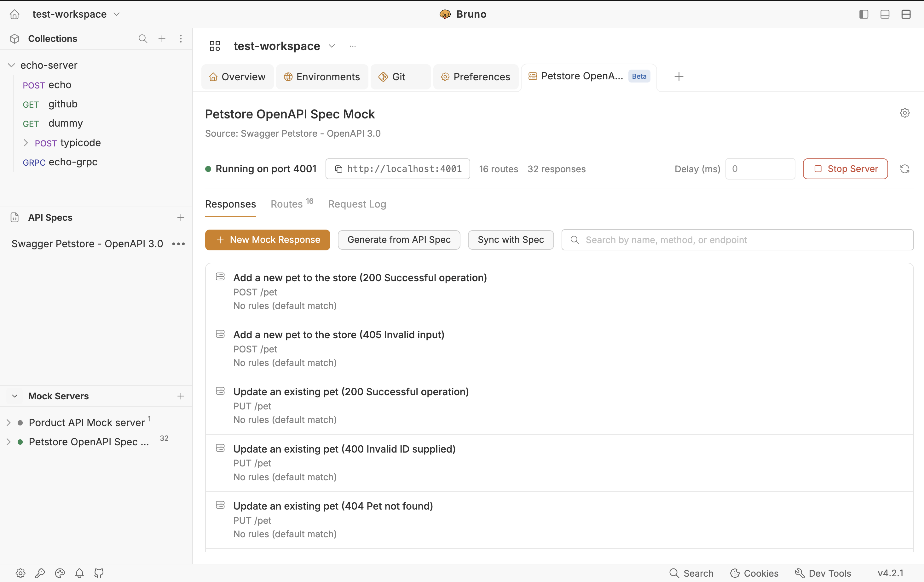Screen dimensions: 924x582
Task: Switch to the Environments tab
Action: (321, 77)
